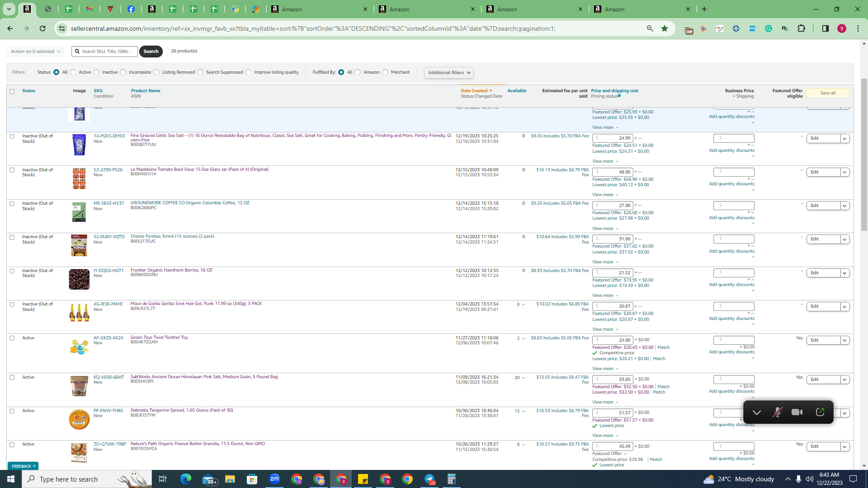Open Edit dropdown arrow for Cheese Fondue row
The height and width of the screenshot is (488, 868).
pos(844,239)
